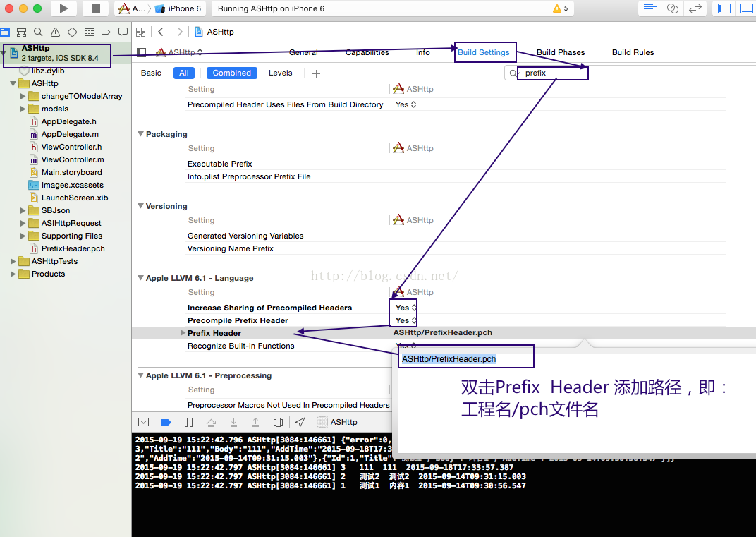This screenshot has height=537, width=756.
Task: Open the project navigator folder icon
Action: point(5,32)
